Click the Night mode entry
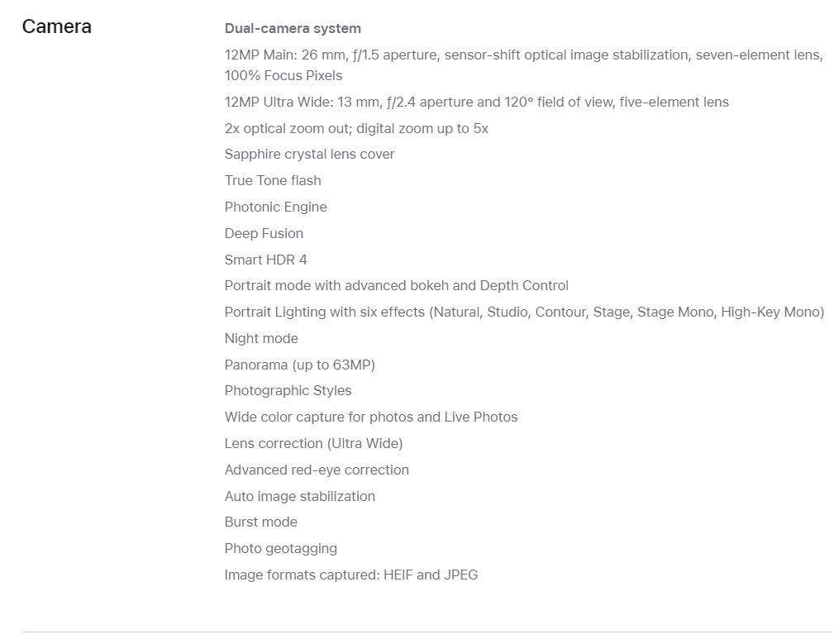834x644 pixels. (261, 338)
